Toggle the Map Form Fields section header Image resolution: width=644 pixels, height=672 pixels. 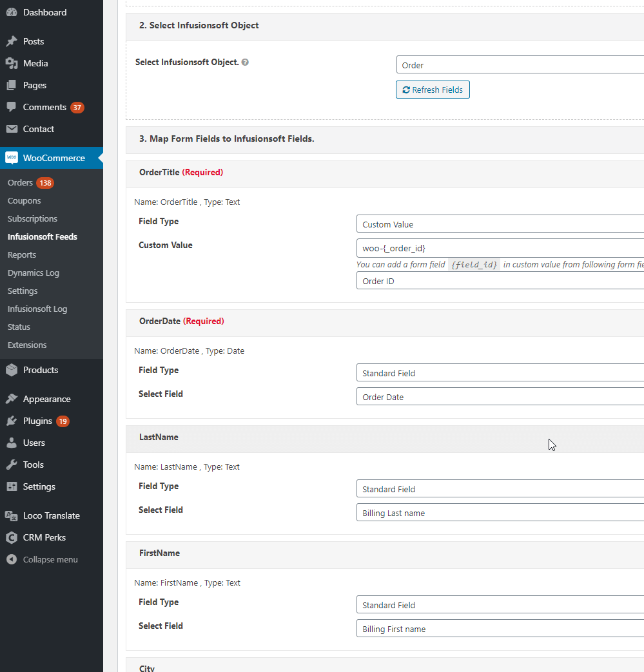pos(385,140)
